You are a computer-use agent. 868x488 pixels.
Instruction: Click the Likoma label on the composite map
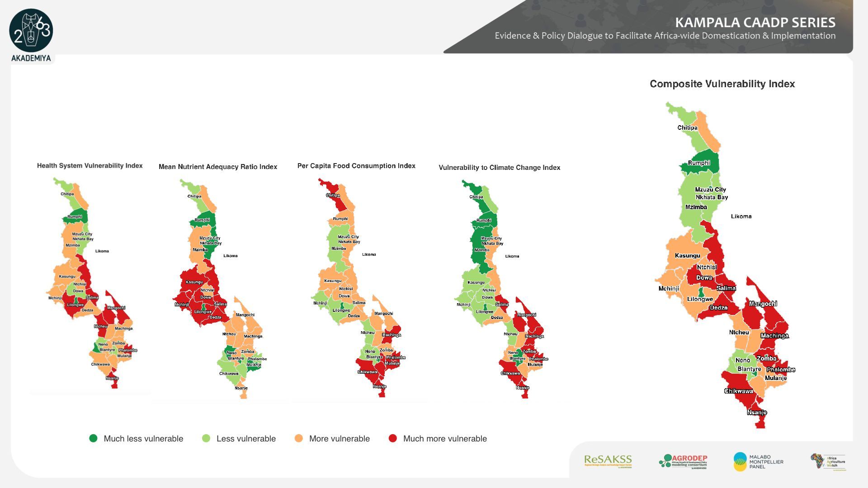point(741,216)
